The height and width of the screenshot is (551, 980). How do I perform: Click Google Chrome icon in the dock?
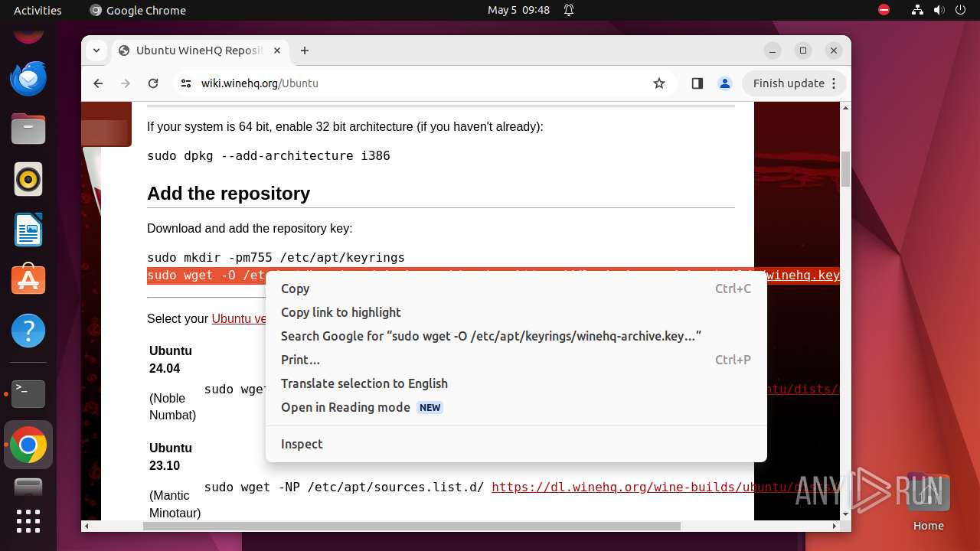click(28, 445)
